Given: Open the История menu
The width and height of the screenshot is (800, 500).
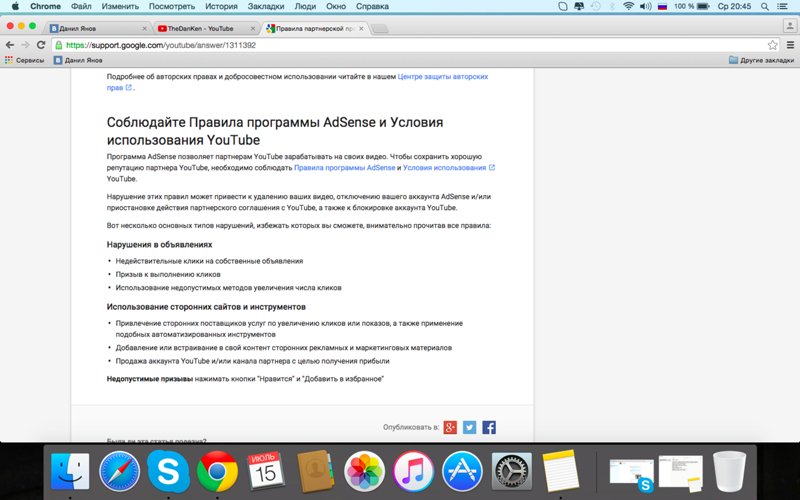Looking at the screenshot, I should (221, 6).
